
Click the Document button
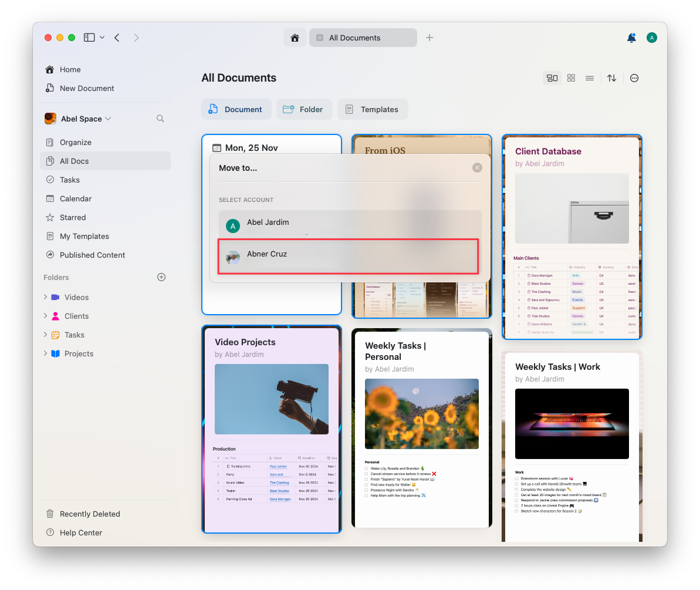[236, 109]
